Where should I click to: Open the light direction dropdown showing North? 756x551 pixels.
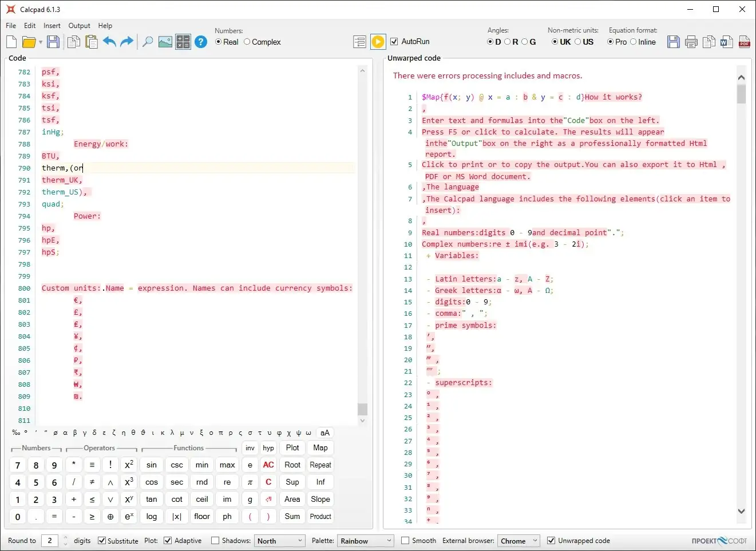click(279, 541)
